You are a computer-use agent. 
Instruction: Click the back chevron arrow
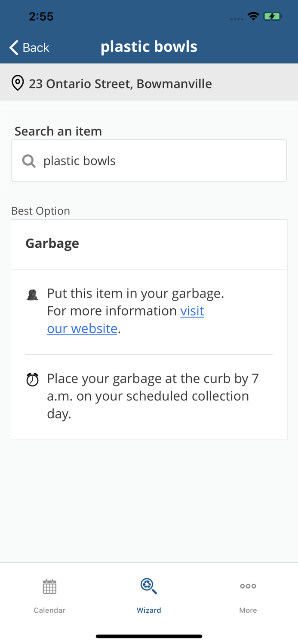pyautogui.click(x=13, y=47)
